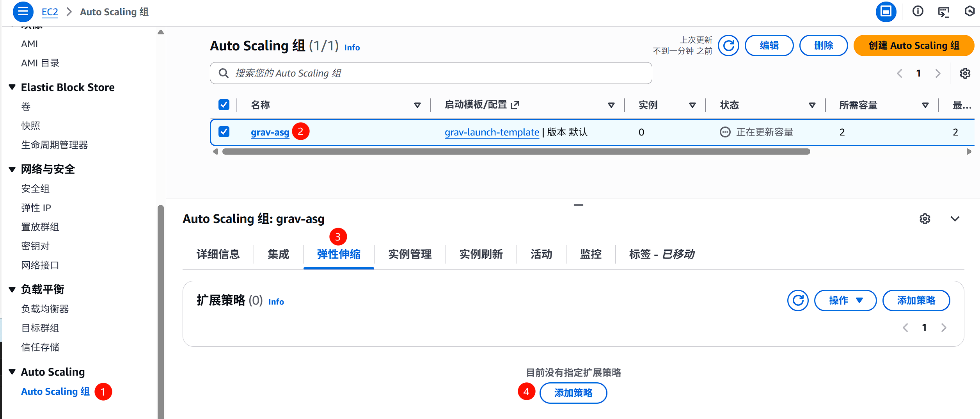
Task: Open the grav-launch-template link
Action: (492, 132)
